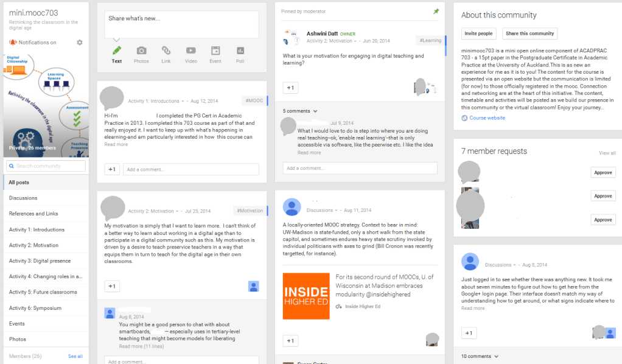622x364 pixels.
Task: Click the Event calendar icon
Action: point(215,51)
